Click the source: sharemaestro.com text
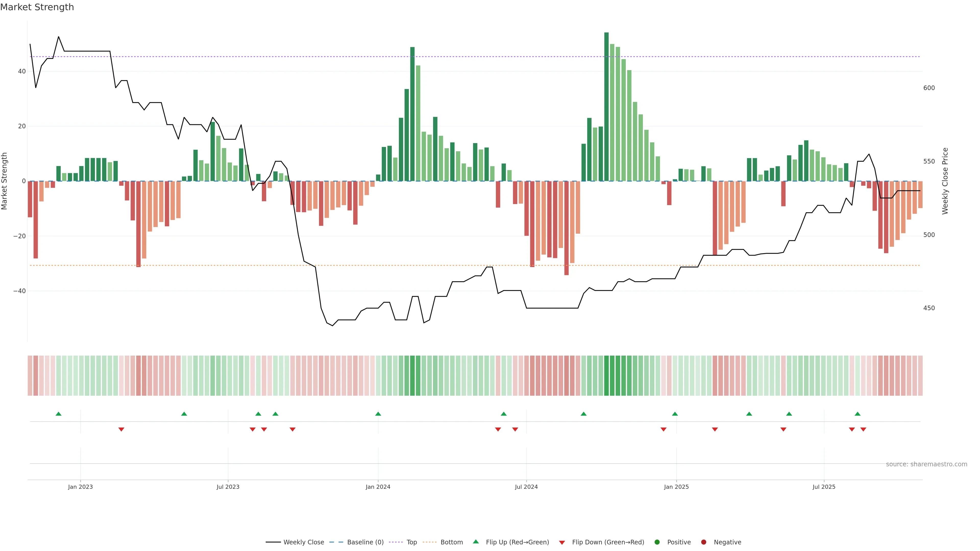Viewport: 980px width, 551px height. [926, 464]
